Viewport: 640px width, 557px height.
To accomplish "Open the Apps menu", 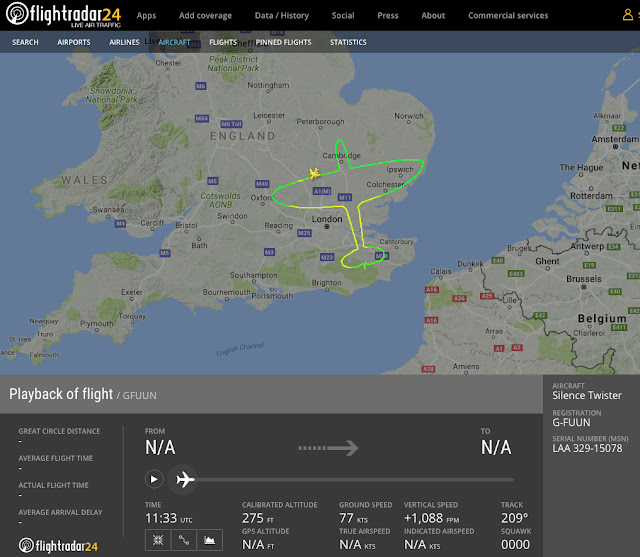I will 147,16.
